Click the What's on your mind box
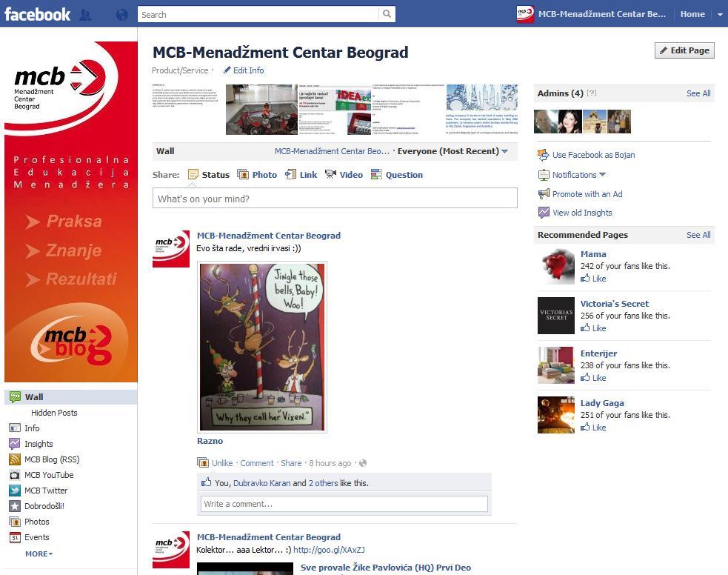Image resolution: width=728 pixels, height=575 pixels. (x=335, y=199)
